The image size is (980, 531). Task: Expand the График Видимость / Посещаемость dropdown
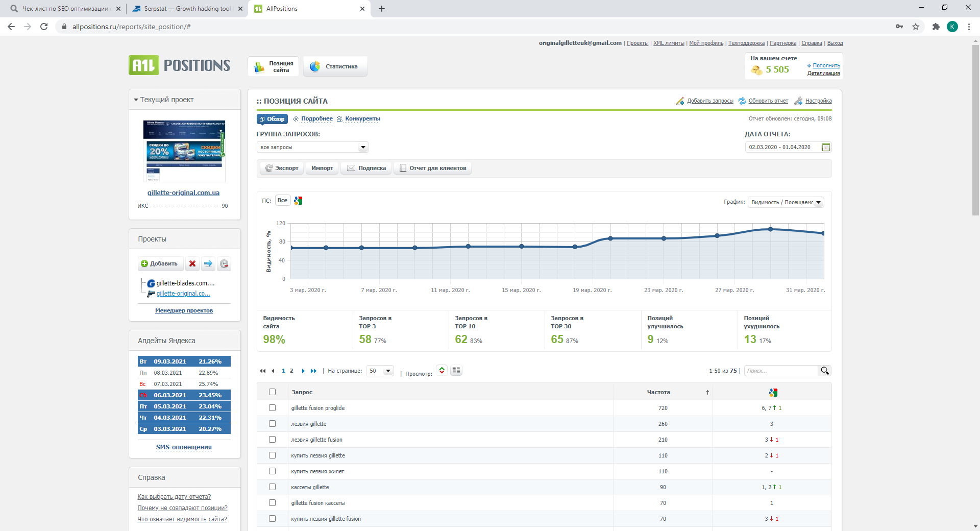786,202
